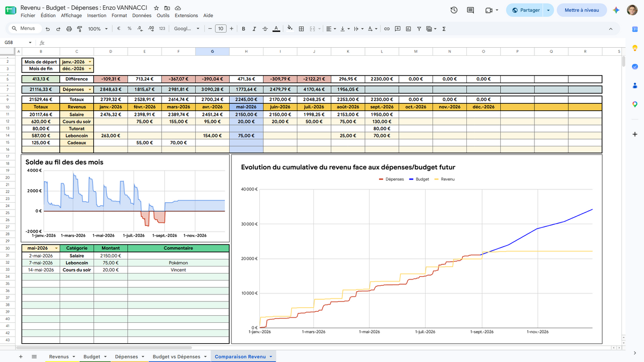
Task: Toggle bold formatting
Action: coord(244,29)
